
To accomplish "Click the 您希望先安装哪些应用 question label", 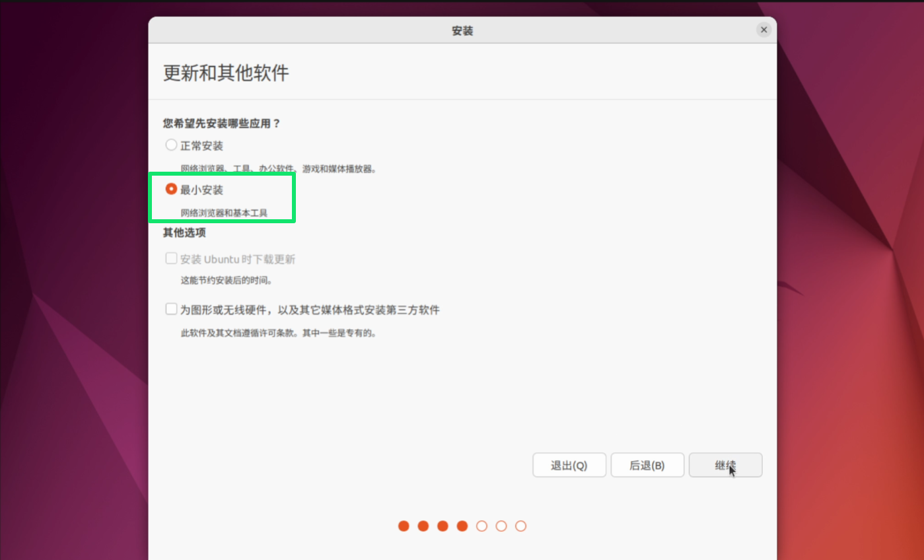I will point(221,123).
